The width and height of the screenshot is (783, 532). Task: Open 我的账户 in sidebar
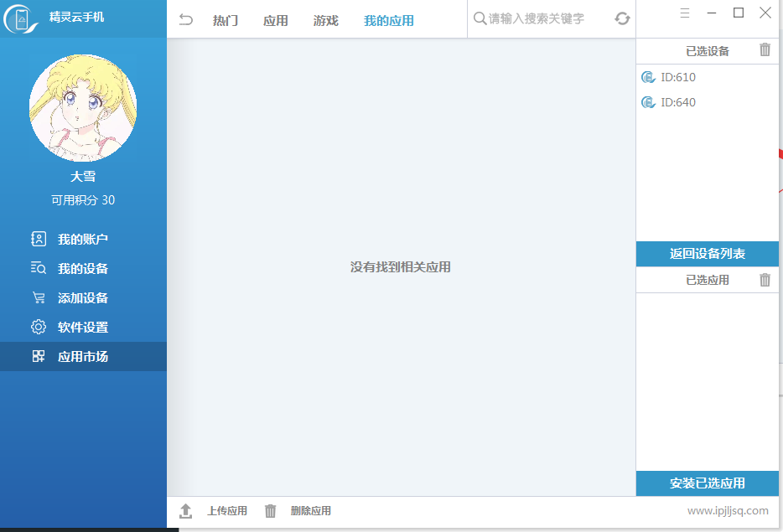coord(83,239)
